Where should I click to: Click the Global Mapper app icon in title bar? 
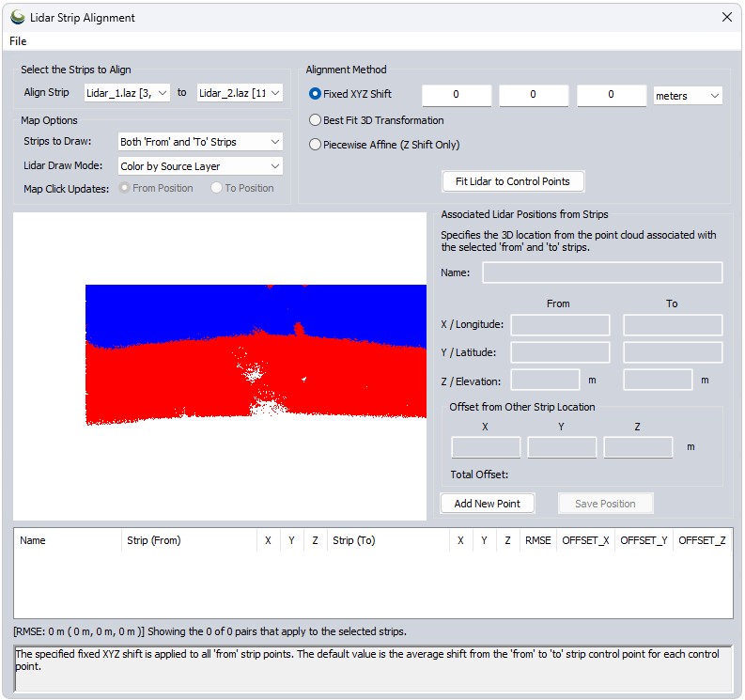[17, 17]
